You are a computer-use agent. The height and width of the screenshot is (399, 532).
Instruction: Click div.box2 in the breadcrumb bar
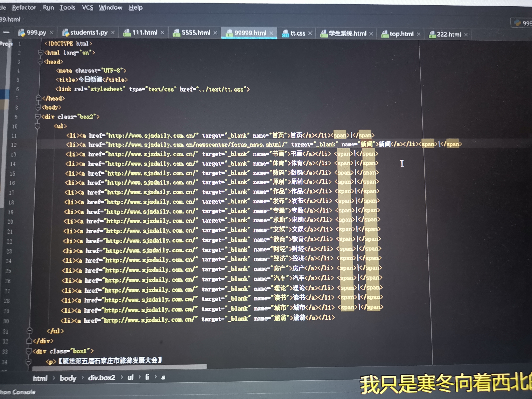(x=101, y=378)
